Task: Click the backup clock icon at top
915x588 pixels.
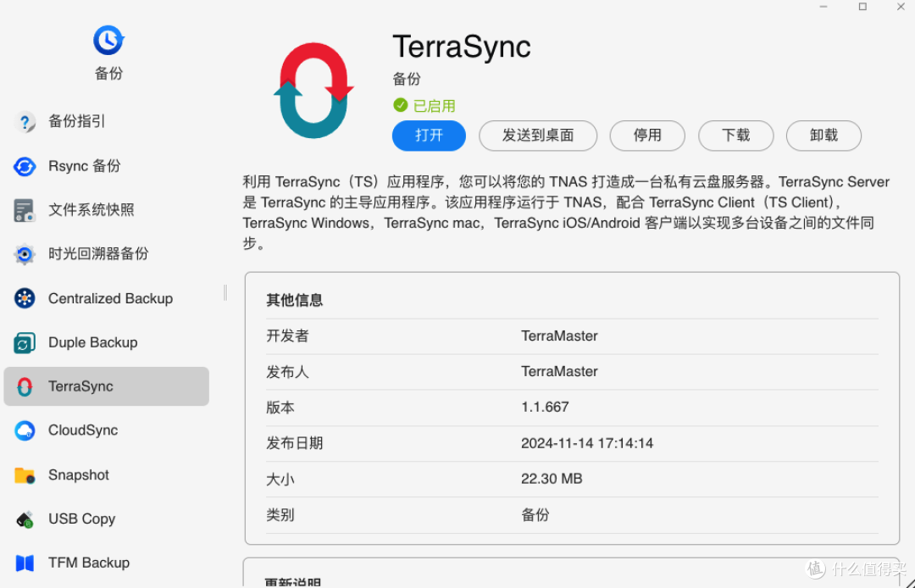Action: 108,41
